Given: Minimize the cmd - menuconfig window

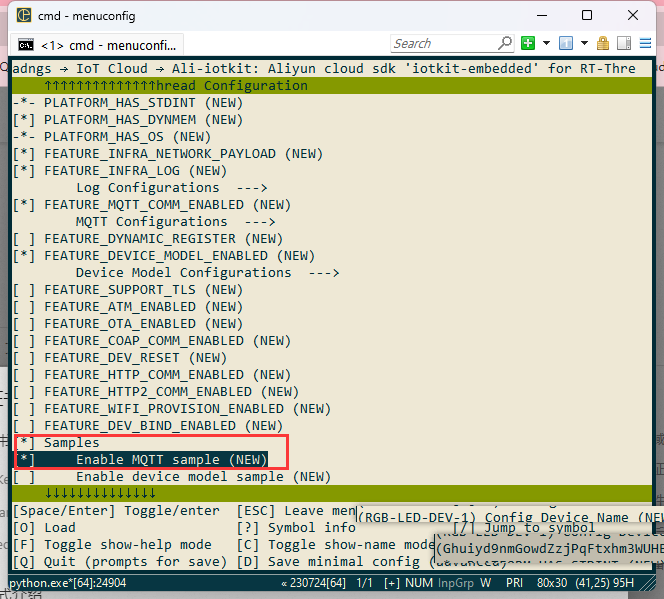Looking at the screenshot, I should pos(542,16).
